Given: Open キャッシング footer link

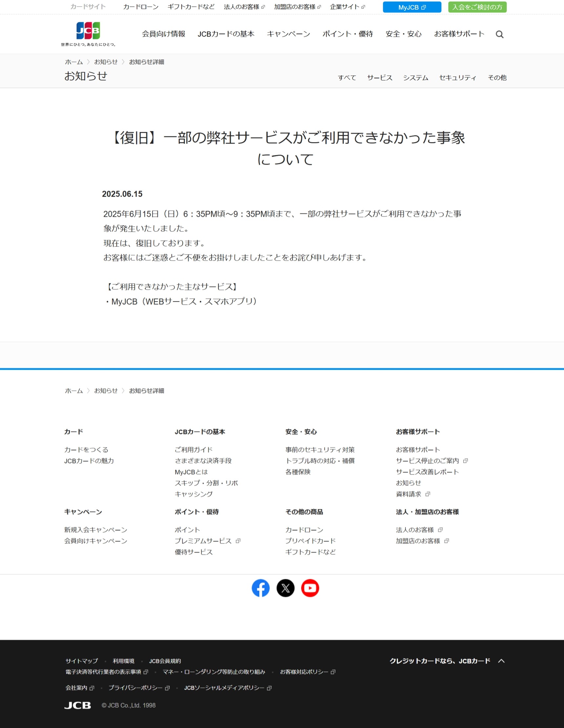Looking at the screenshot, I should click(194, 494).
